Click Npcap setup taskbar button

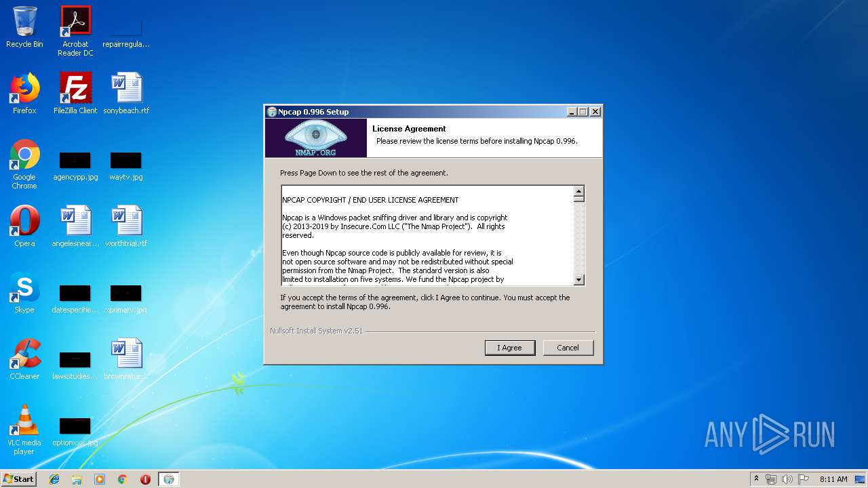point(169,479)
